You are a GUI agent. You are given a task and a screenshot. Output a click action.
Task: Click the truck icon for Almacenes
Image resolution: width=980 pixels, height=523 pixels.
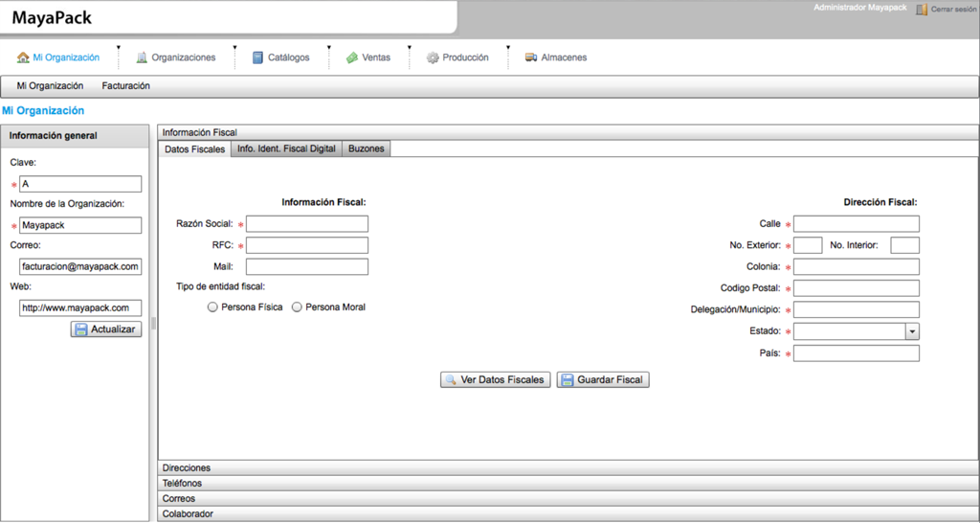coord(531,57)
